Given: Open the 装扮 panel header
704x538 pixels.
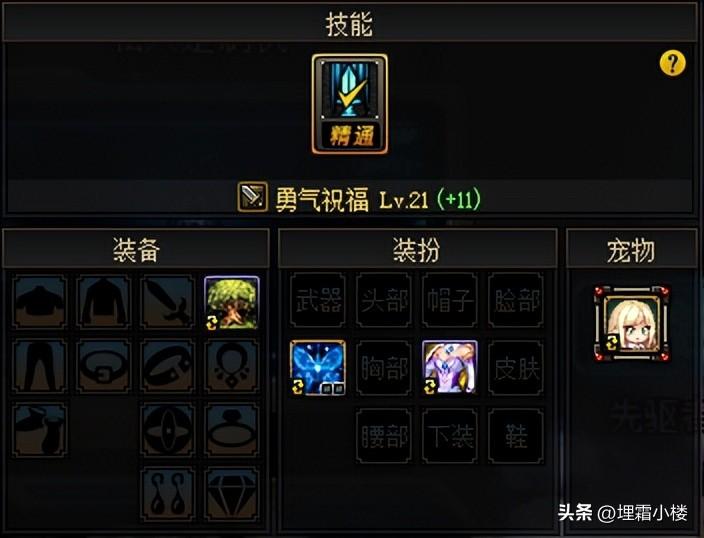Looking at the screenshot, I should (418, 249).
